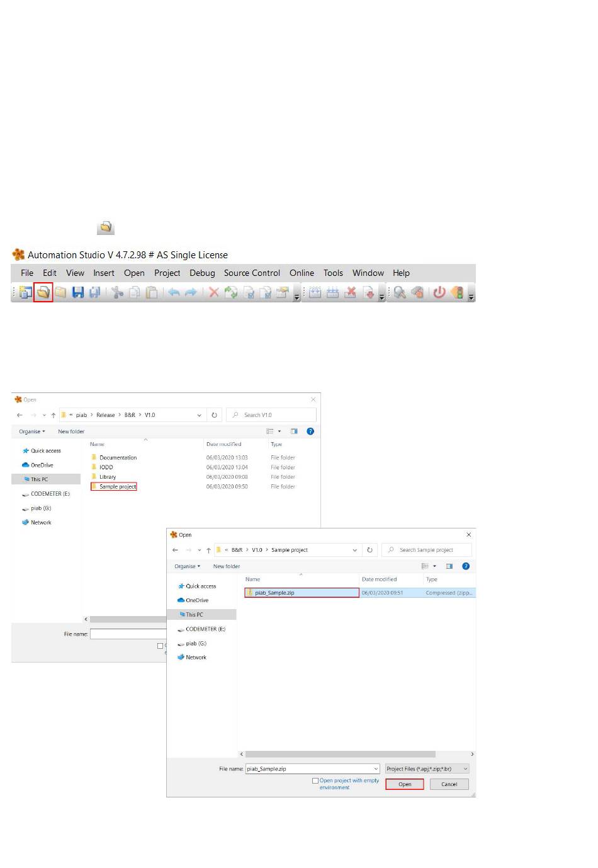This screenshot has width=598, height=868.
Task: Click the blue Save icon in toolbar
Action: click(78, 292)
